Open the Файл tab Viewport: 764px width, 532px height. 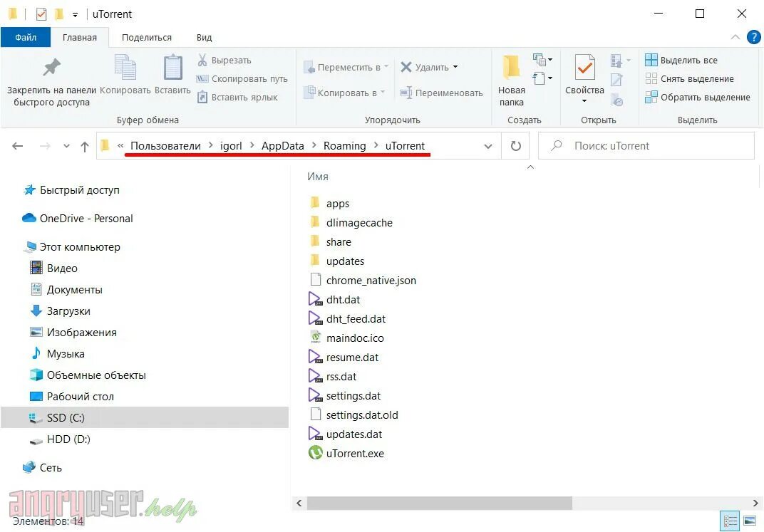[26, 38]
